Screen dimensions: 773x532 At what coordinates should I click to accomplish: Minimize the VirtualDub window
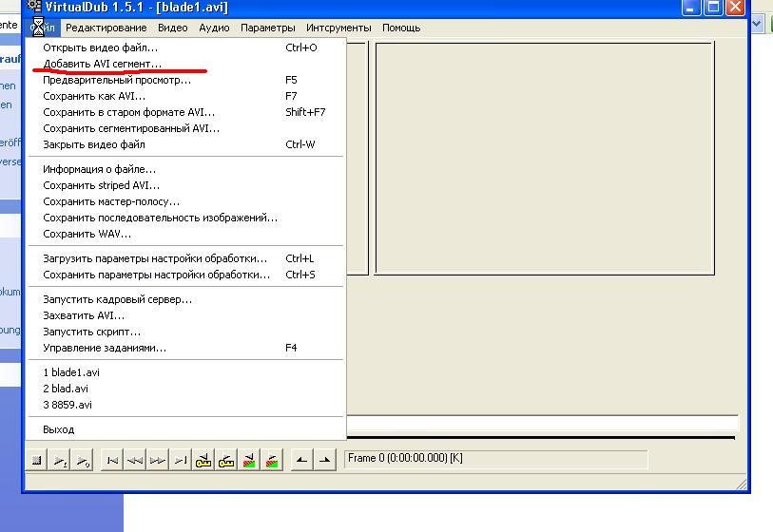coord(690,8)
